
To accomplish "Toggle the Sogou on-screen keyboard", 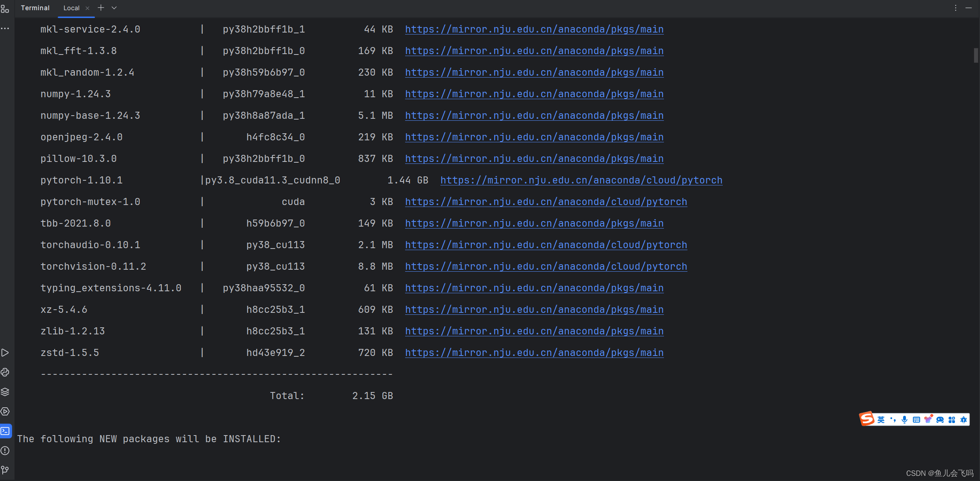I will coord(916,420).
